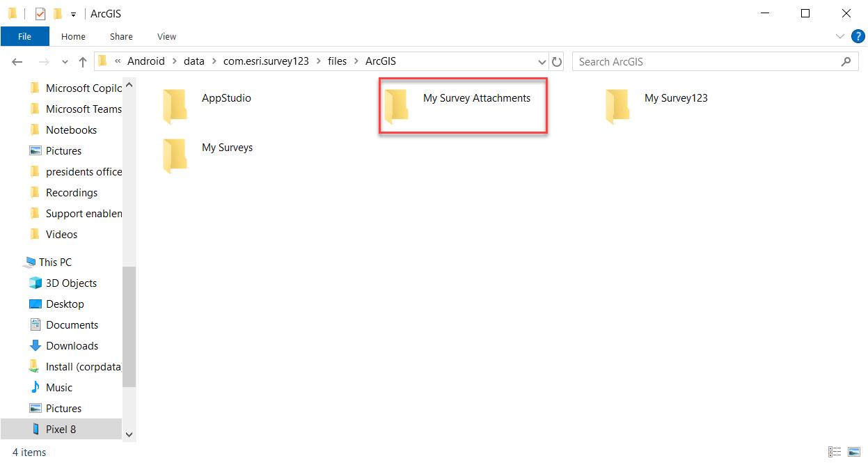The height and width of the screenshot is (463, 868).
Task: Open the File menu
Action: tap(24, 37)
